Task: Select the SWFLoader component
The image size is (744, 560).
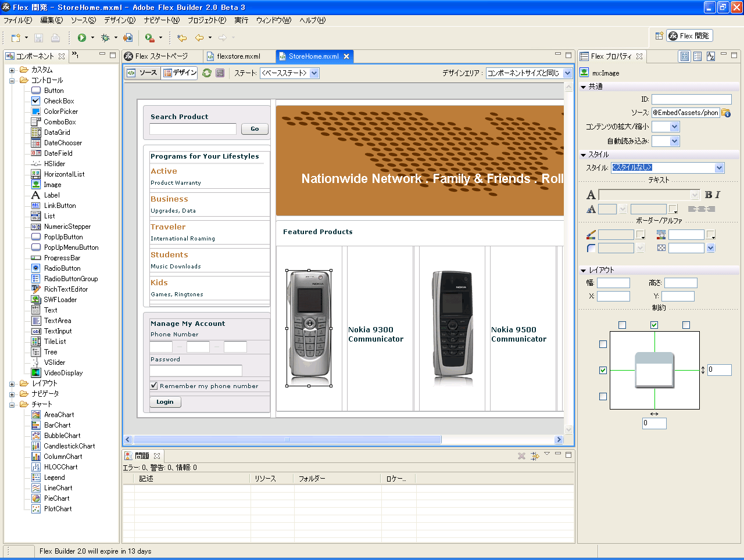Action: [x=60, y=300]
